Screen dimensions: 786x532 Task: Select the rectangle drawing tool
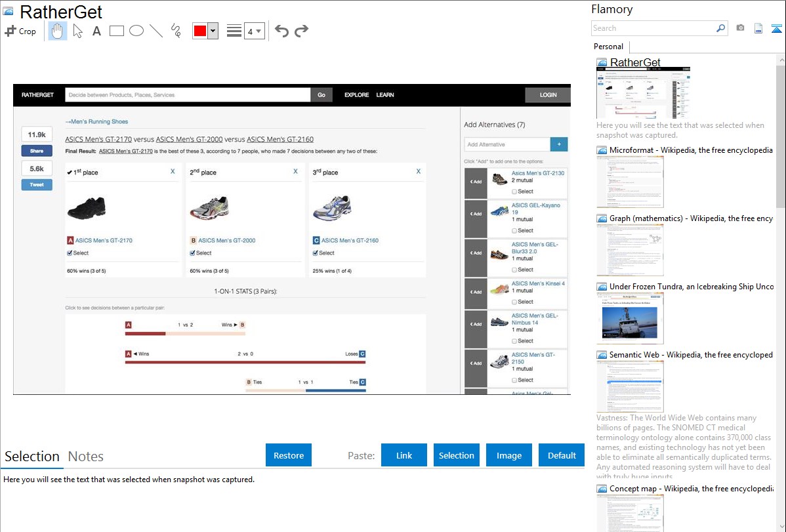(x=116, y=31)
